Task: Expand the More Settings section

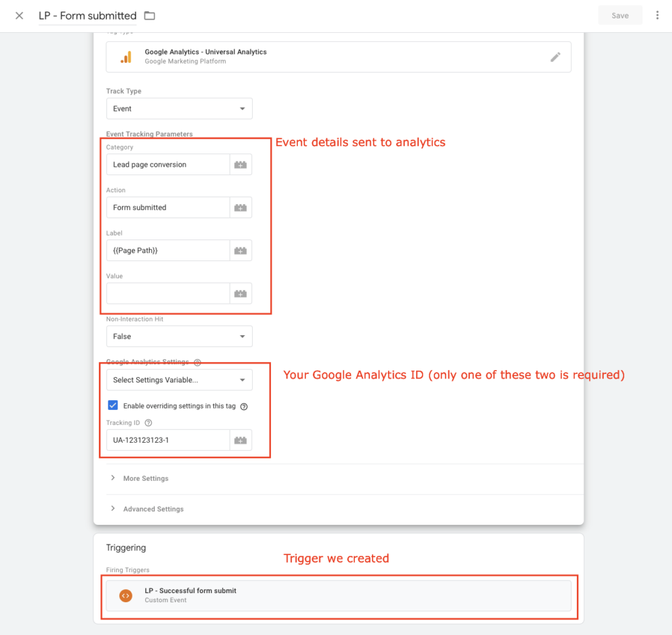Action: pyautogui.click(x=146, y=478)
